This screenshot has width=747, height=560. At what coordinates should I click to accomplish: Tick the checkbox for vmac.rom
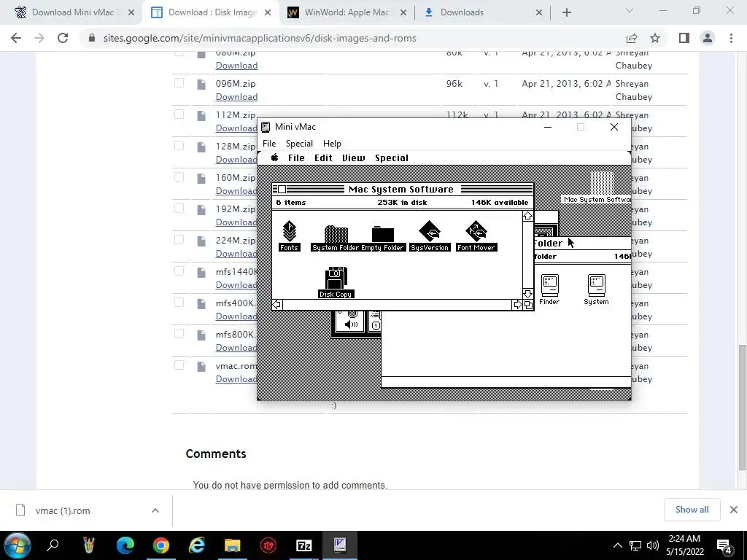tap(179, 365)
